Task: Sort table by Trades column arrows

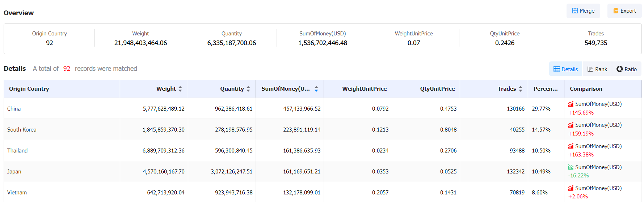Action: pyautogui.click(x=521, y=89)
